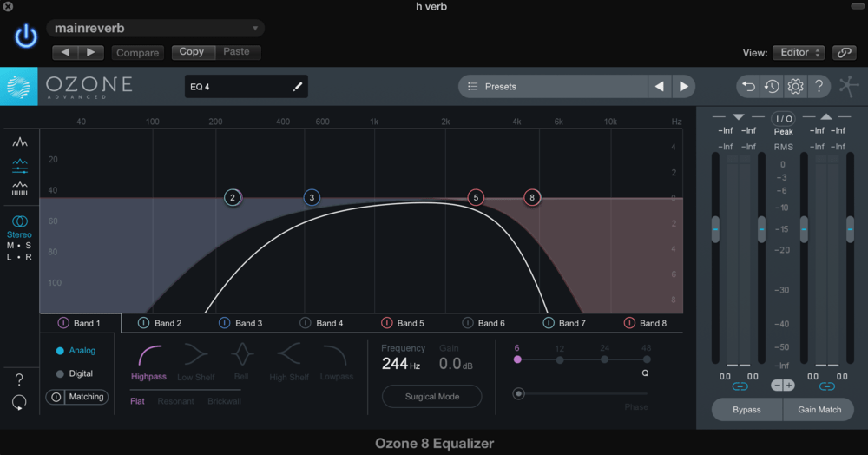Open the undo arrow icon

(748, 86)
